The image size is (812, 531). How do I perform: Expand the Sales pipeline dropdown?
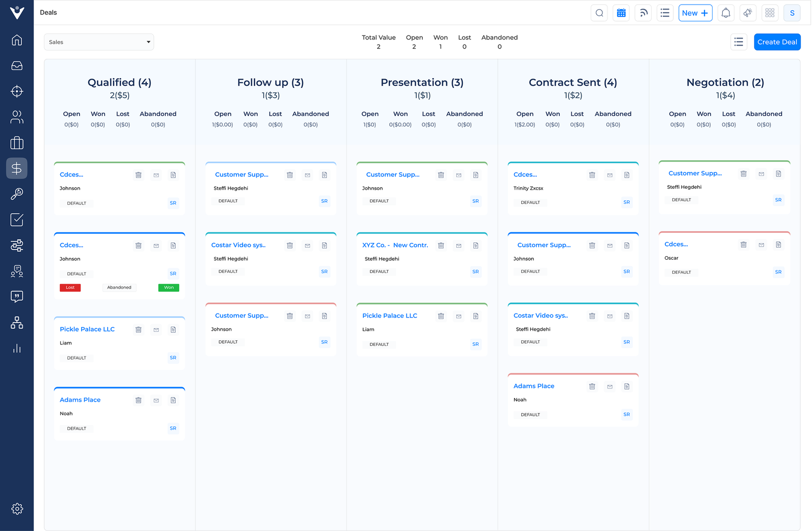click(99, 42)
